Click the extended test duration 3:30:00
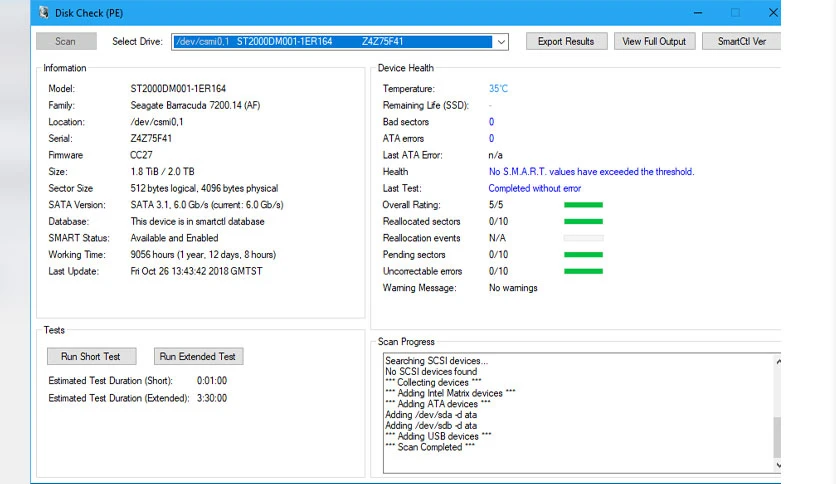 212,398
